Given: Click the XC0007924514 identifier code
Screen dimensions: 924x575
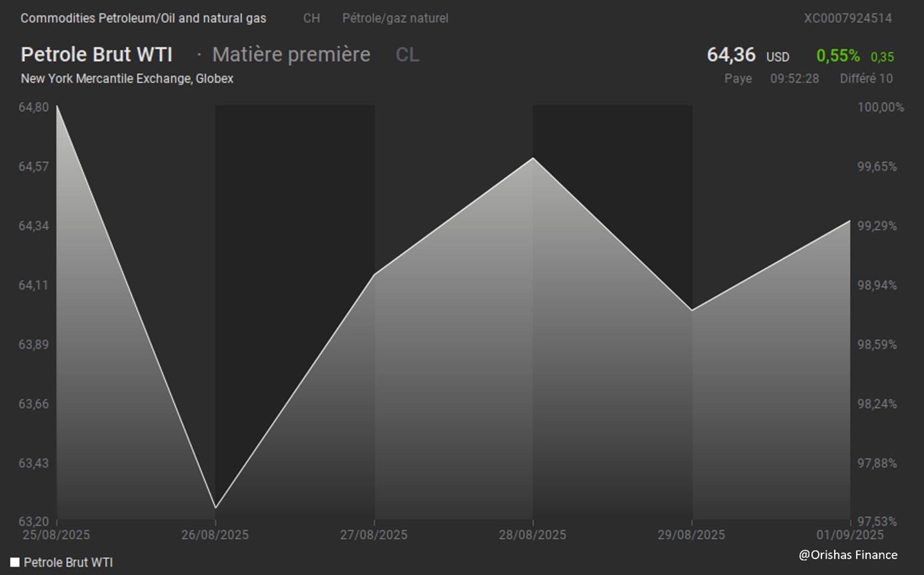Looking at the screenshot, I should tap(847, 18).
